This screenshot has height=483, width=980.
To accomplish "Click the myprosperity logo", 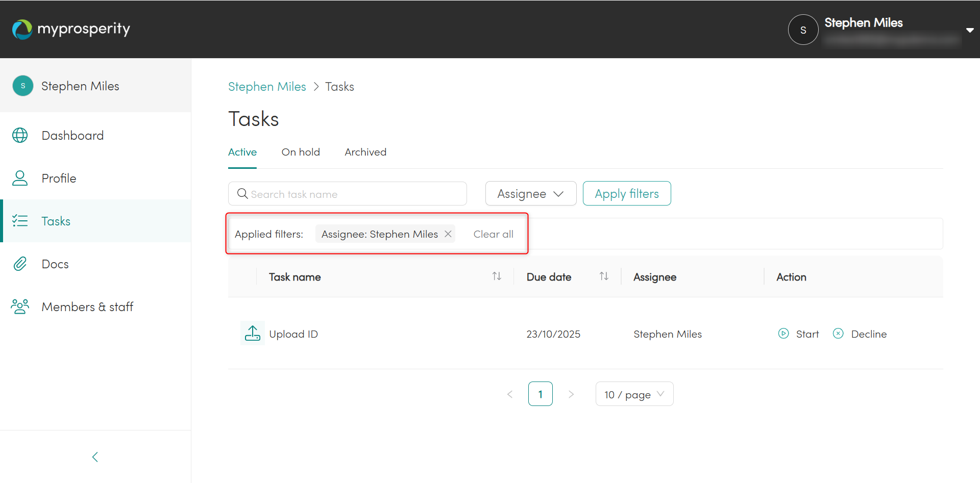I will pos(71,29).
